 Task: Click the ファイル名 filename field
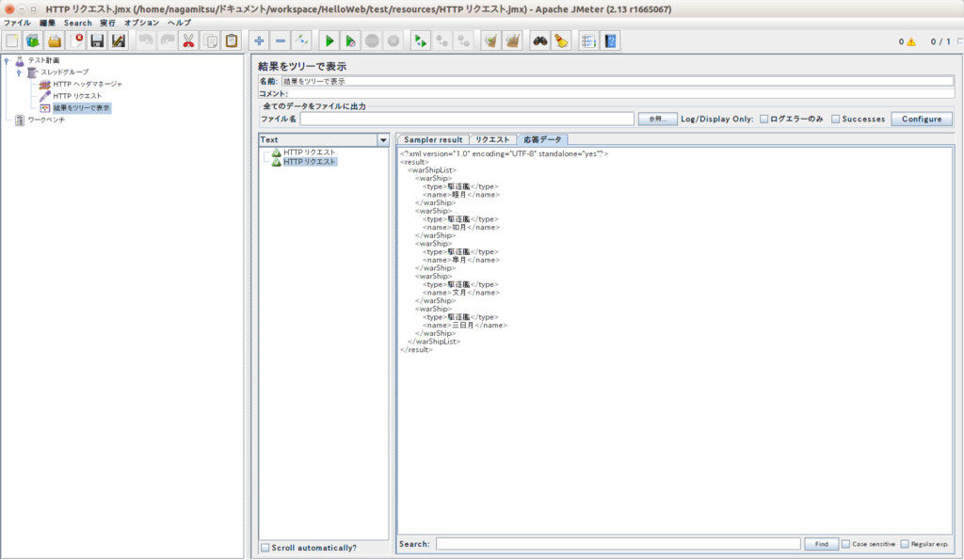click(467, 120)
